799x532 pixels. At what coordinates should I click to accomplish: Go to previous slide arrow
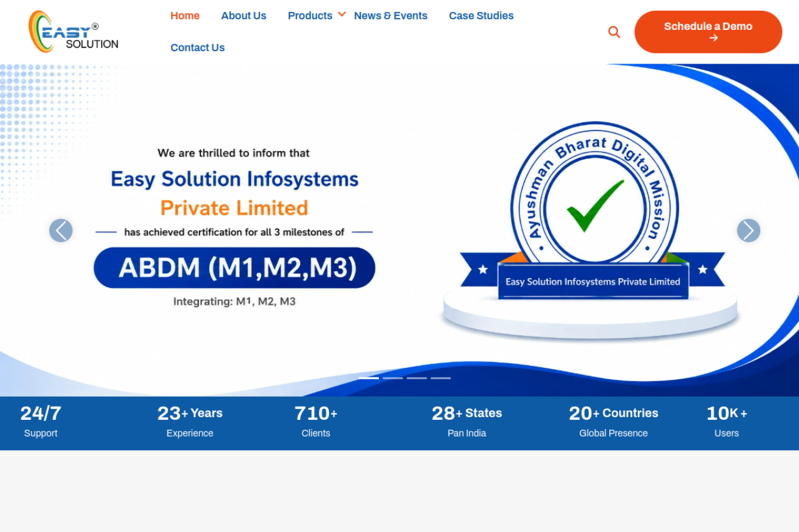pyautogui.click(x=61, y=231)
